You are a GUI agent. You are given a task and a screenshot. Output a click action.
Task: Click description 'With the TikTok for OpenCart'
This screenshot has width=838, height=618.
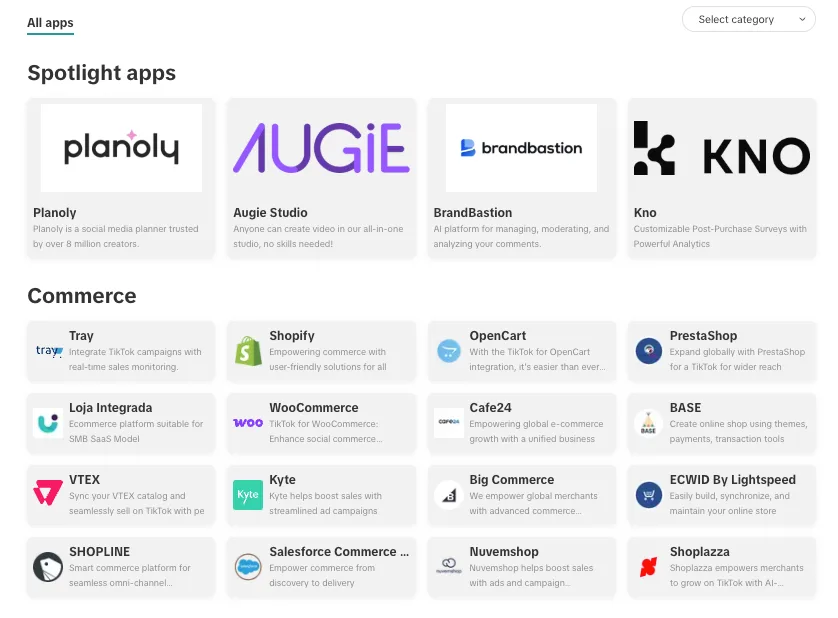pos(530,352)
